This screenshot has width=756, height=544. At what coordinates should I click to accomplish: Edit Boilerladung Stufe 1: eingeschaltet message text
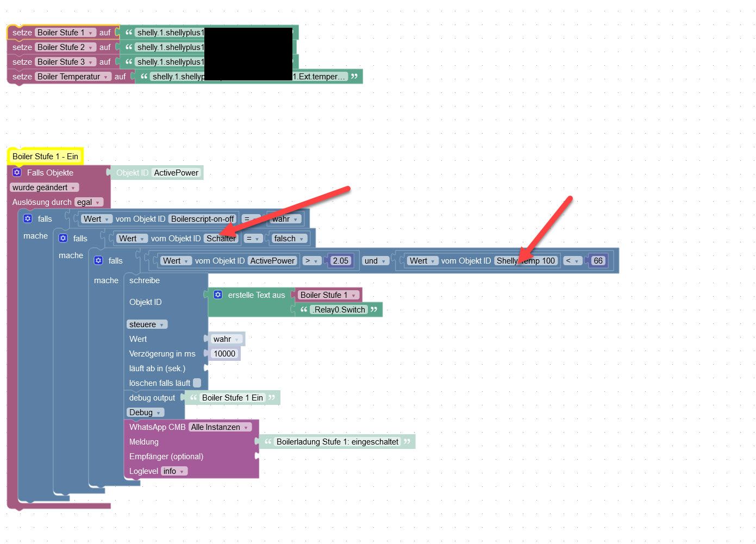(338, 442)
